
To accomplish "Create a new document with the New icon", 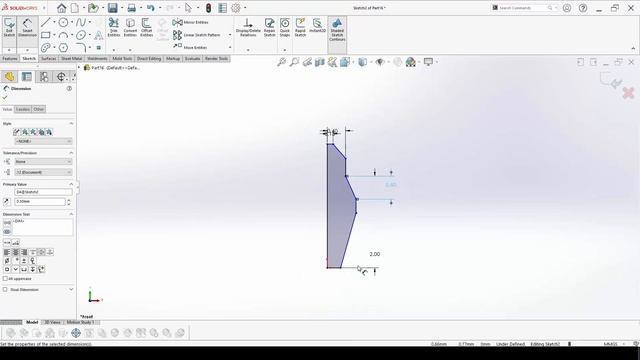I will click(x=76, y=8).
